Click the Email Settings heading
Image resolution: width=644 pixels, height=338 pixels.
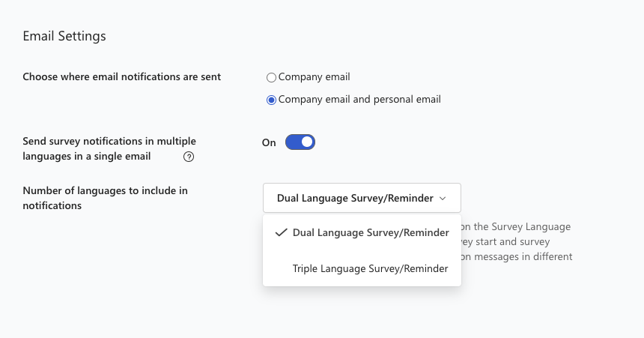pyautogui.click(x=64, y=36)
